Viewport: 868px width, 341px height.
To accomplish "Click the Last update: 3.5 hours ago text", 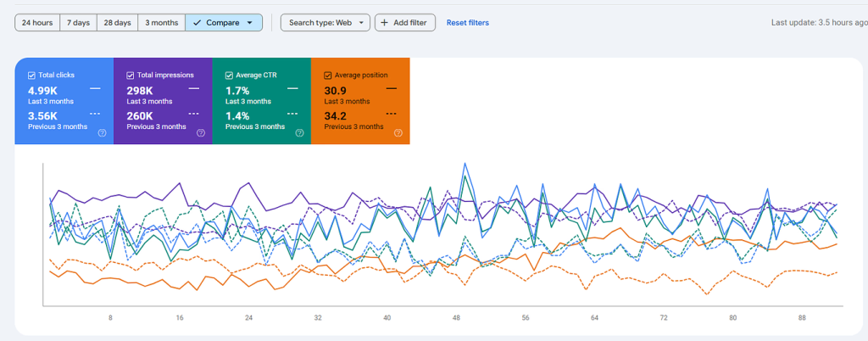I will (x=820, y=23).
